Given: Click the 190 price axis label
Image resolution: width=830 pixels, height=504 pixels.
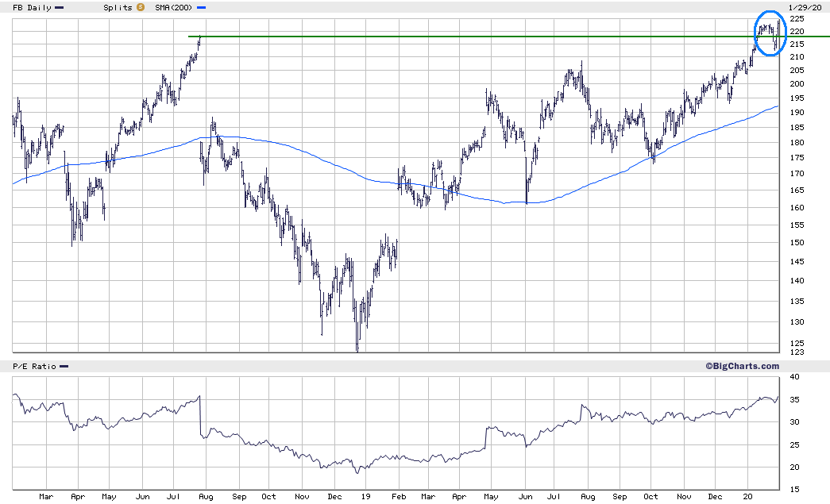Looking at the screenshot, I should (797, 112).
